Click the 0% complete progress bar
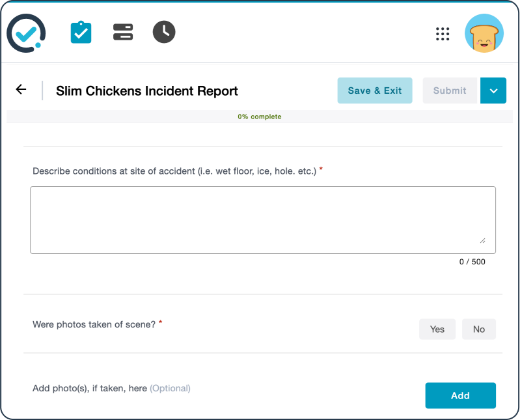The width and height of the screenshot is (520, 420). [x=260, y=117]
